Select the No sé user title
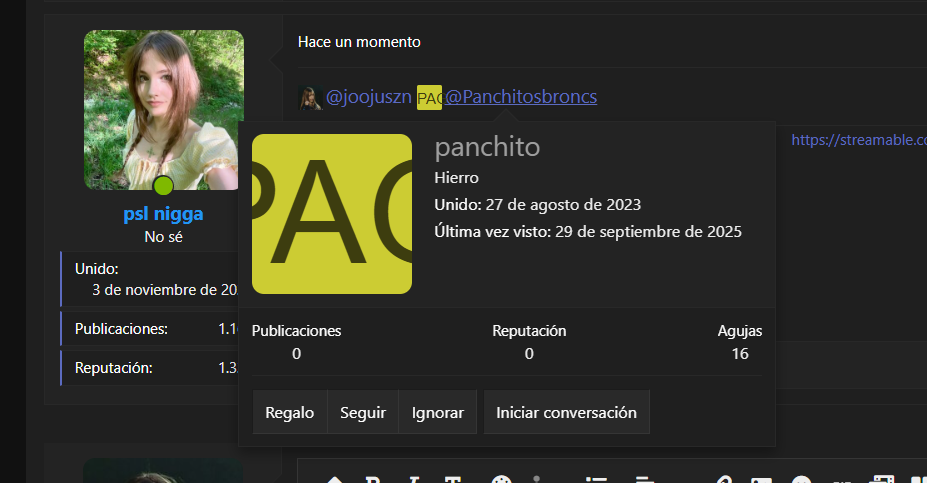Viewport: 927px width, 483px height. coord(163,237)
